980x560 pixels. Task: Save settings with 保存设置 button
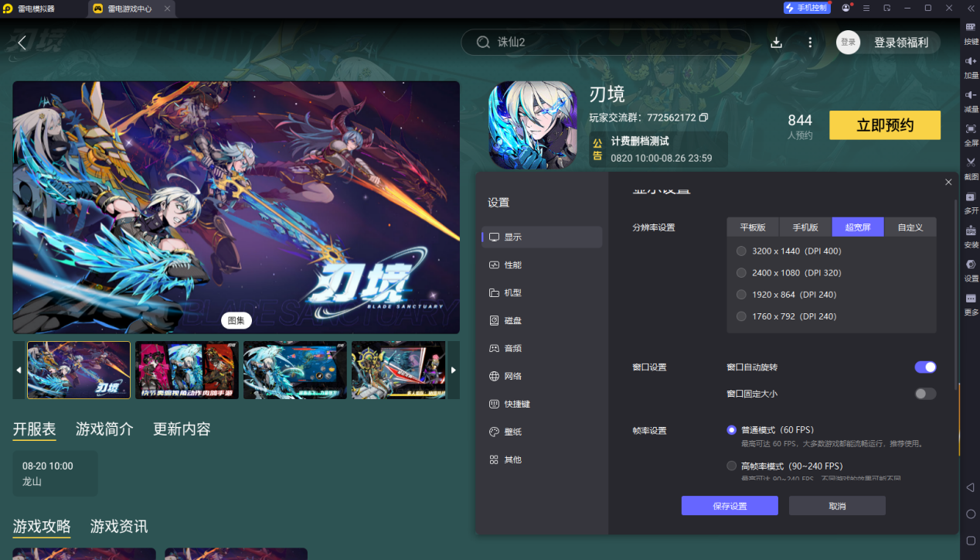click(x=730, y=506)
